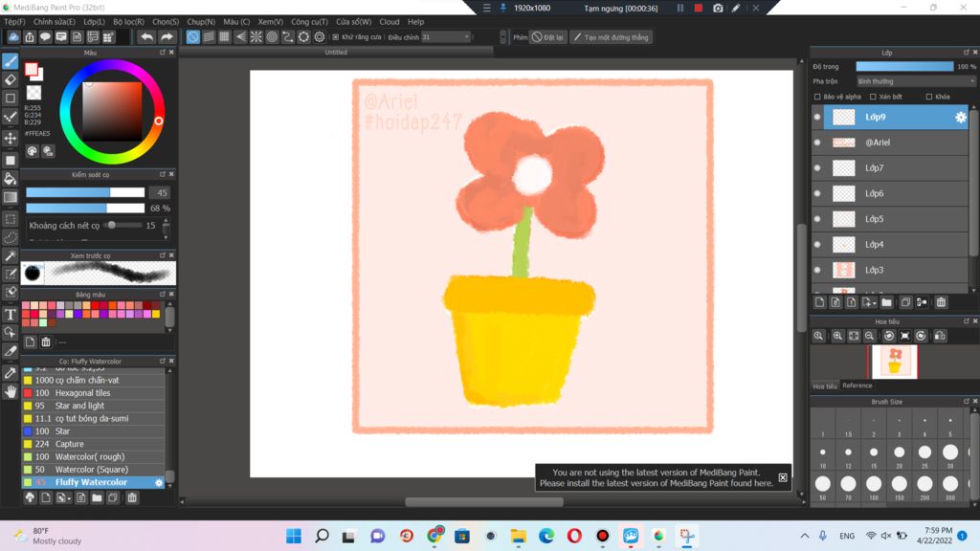Click the Undo arrow

(146, 37)
